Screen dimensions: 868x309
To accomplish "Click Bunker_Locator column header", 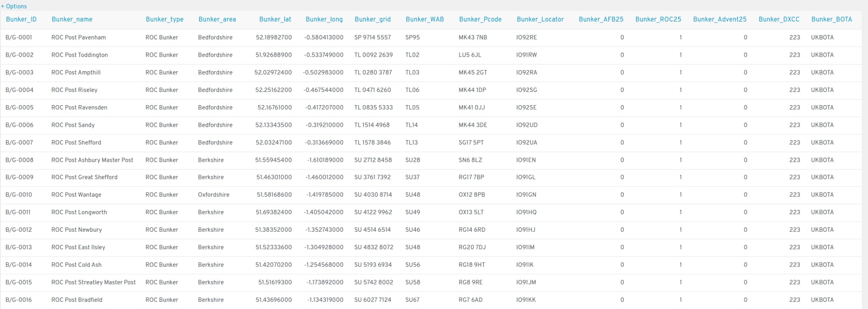I will tap(540, 19).
